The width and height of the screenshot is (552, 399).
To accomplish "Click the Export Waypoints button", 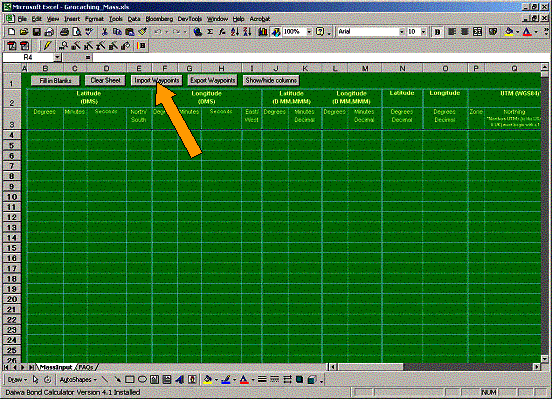I will [213, 80].
